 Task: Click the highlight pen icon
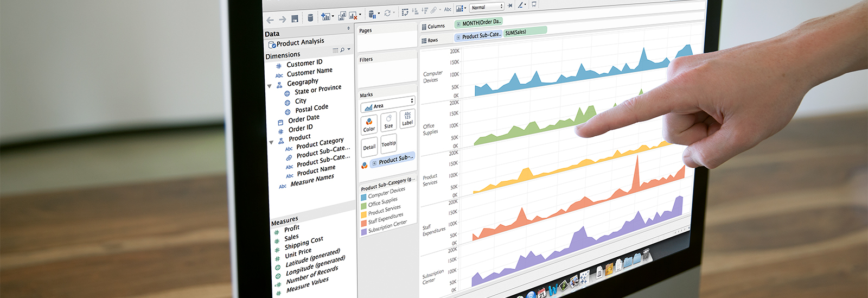click(521, 5)
